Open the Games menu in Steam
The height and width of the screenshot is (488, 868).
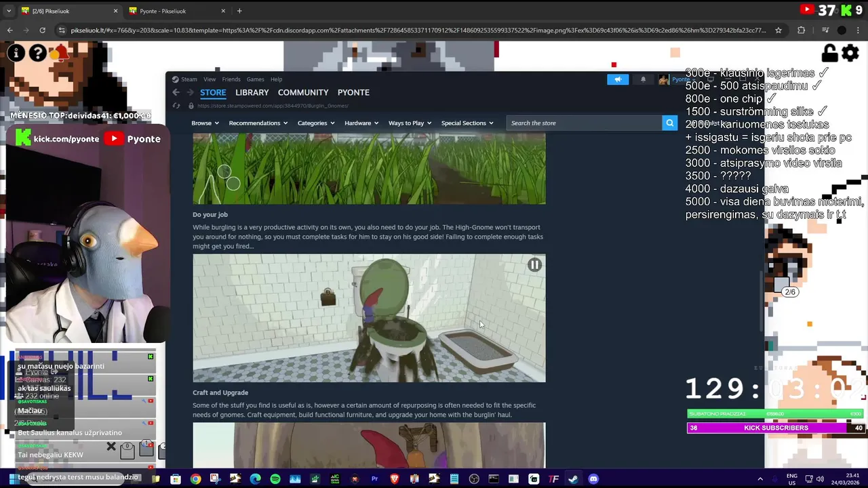coord(255,79)
